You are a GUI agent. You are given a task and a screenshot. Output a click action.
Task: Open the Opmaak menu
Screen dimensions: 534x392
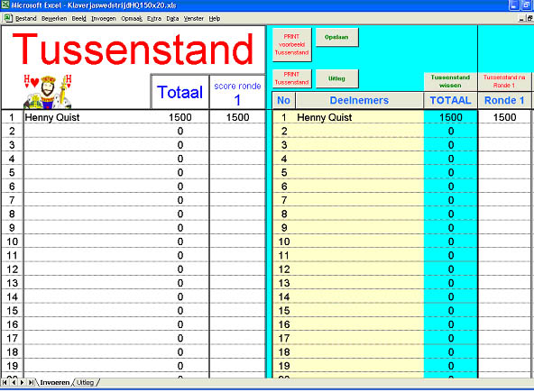tap(132, 18)
